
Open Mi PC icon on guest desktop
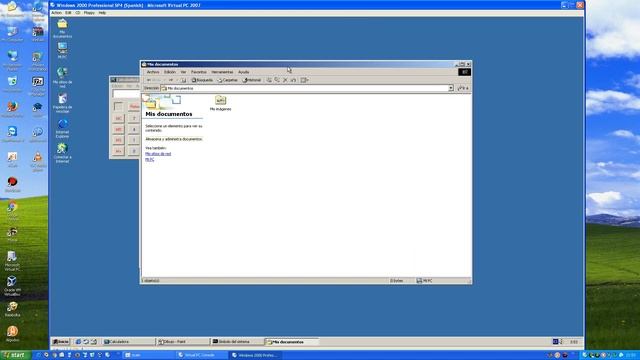[x=62, y=50]
